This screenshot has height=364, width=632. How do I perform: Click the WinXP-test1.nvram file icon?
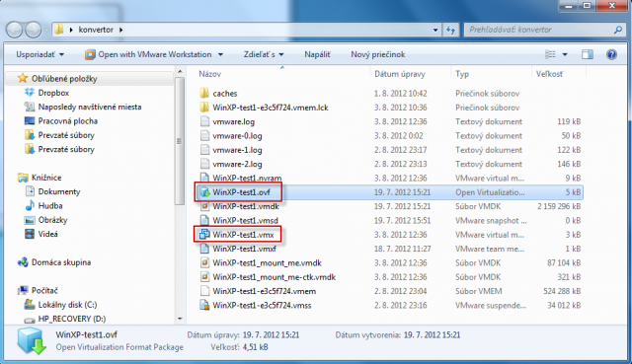[x=204, y=178]
